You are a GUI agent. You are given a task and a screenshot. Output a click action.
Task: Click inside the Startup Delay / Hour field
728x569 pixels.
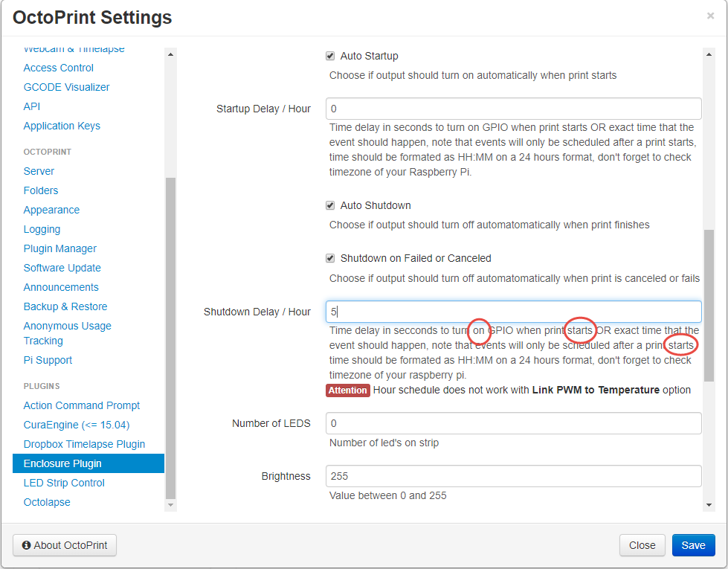click(x=513, y=108)
